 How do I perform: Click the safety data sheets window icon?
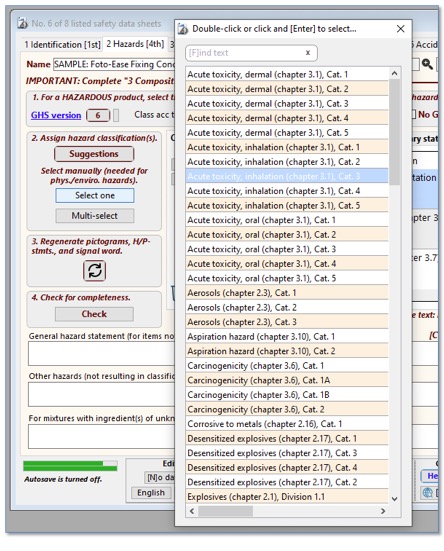click(x=22, y=24)
